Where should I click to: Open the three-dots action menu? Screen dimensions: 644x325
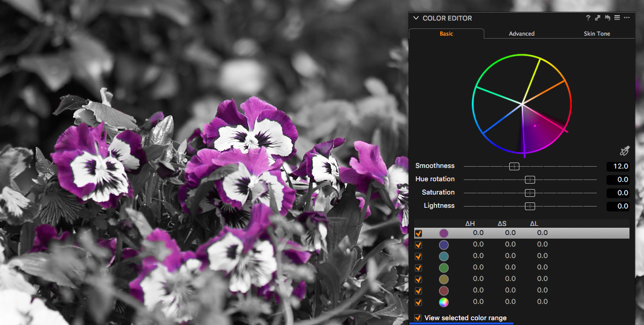tap(626, 18)
